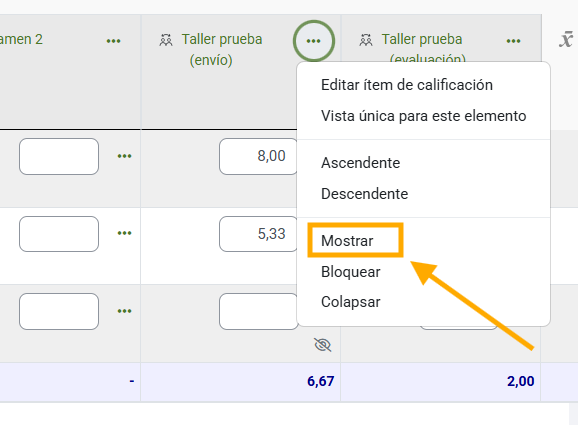Open first row cell actions dots
This screenshot has height=425, width=578.
pyautogui.click(x=124, y=156)
